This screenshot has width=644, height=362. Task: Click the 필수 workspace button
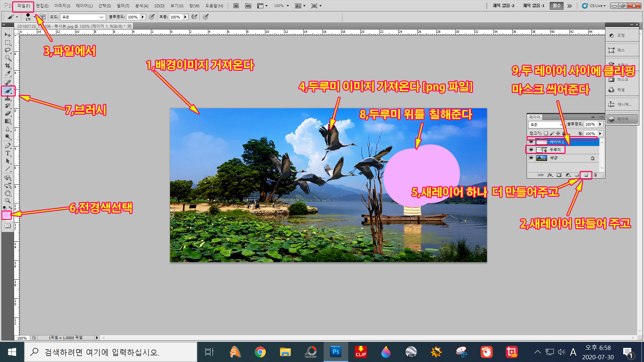556,6
